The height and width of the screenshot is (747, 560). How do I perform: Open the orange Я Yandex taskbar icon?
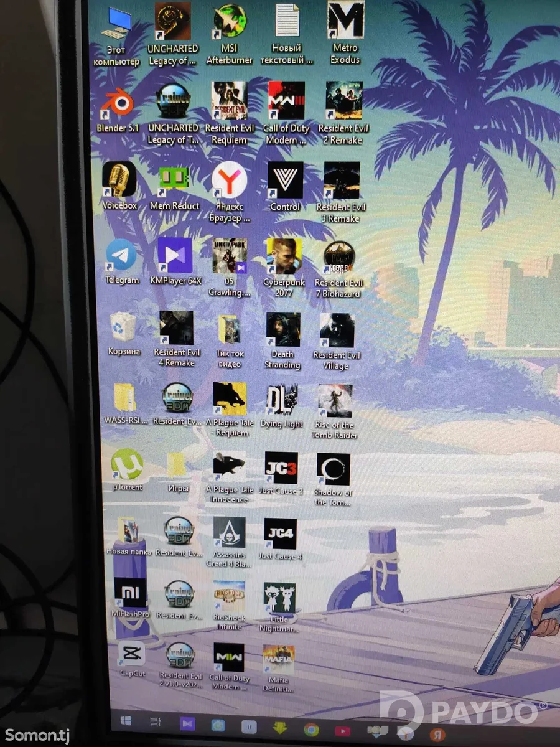coord(437,735)
